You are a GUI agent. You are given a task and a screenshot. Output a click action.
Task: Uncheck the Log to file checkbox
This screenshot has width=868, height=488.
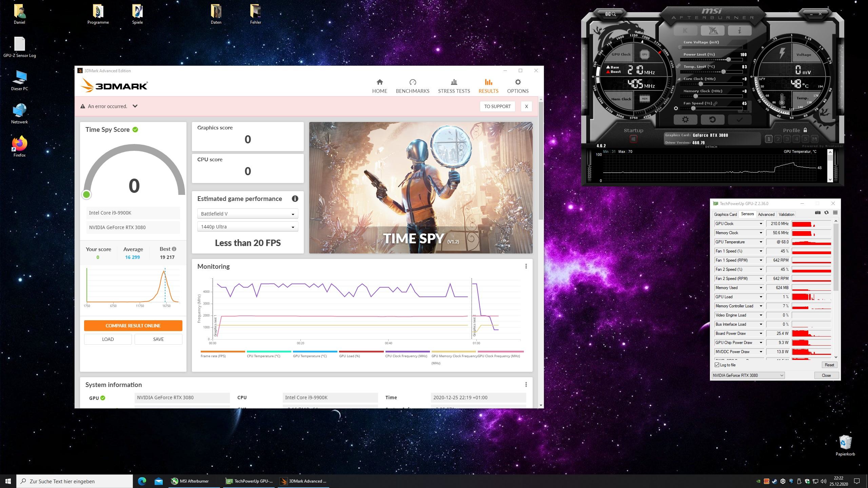(717, 365)
